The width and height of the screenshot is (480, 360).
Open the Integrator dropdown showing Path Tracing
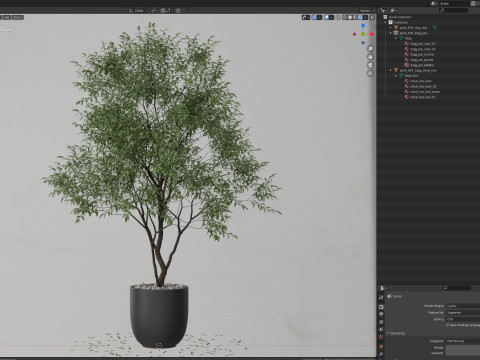pyautogui.click(x=463, y=341)
